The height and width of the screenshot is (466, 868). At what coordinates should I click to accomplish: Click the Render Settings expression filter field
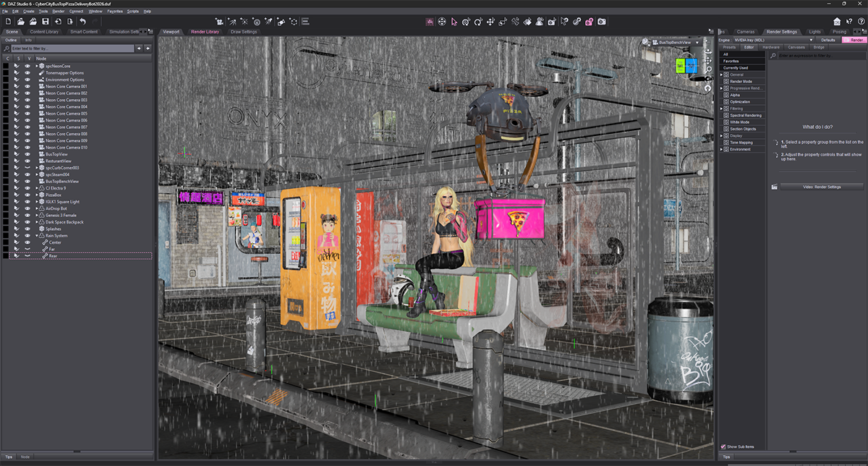[x=822, y=56]
